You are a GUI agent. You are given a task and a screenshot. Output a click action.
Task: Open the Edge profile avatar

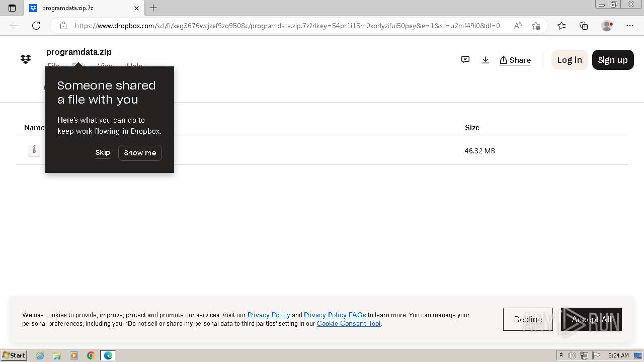pyautogui.click(x=607, y=26)
